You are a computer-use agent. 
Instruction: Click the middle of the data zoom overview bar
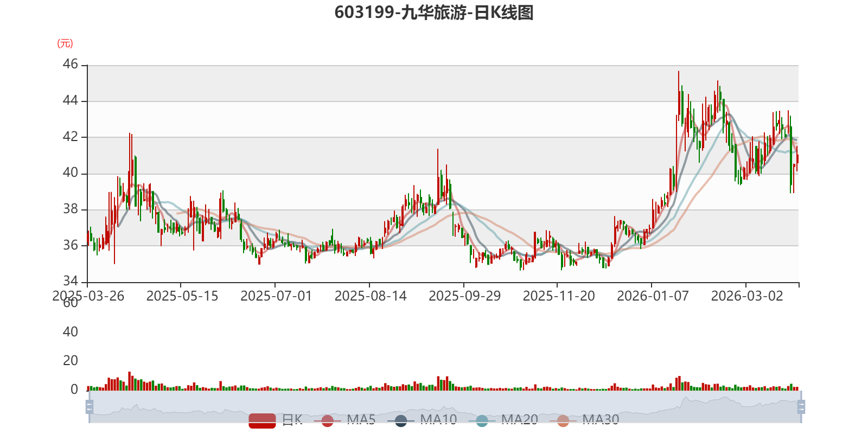click(x=445, y=407)
